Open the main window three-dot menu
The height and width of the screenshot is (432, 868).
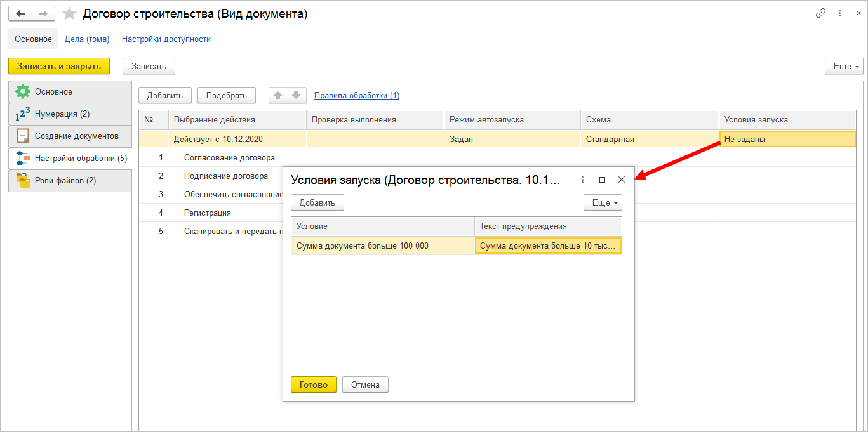pos(840,13)
